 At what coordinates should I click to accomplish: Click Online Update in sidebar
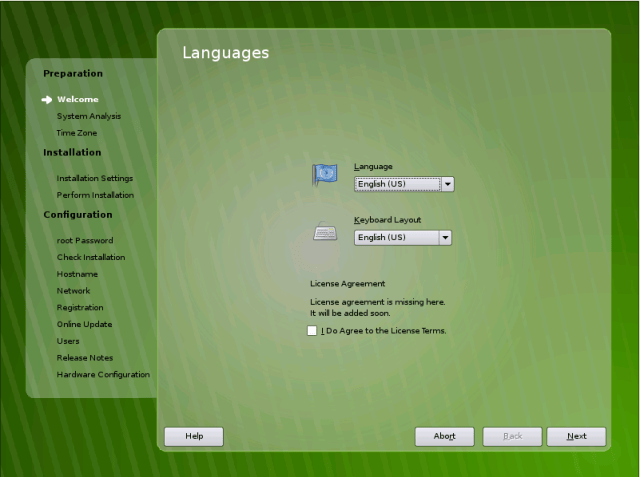(x=84, y=324)
